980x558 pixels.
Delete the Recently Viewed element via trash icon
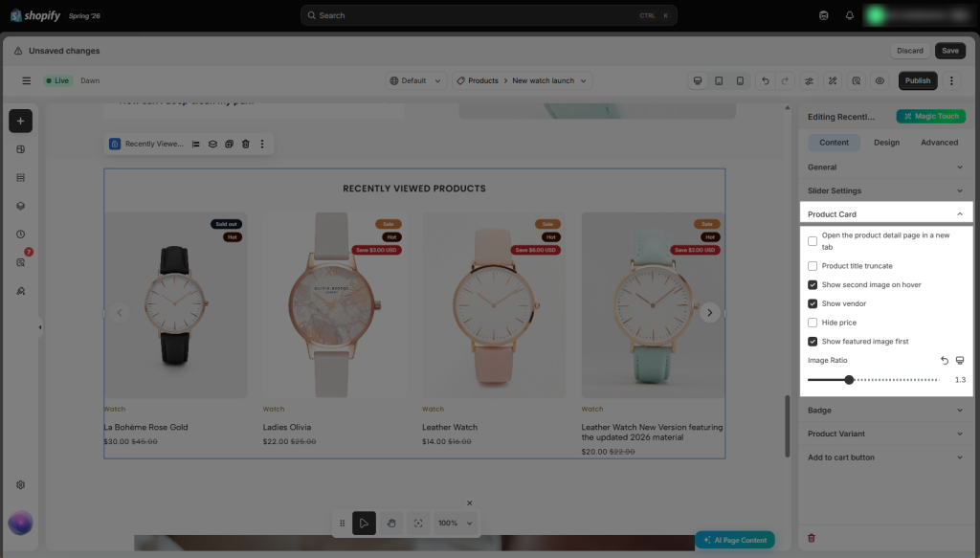246,144
